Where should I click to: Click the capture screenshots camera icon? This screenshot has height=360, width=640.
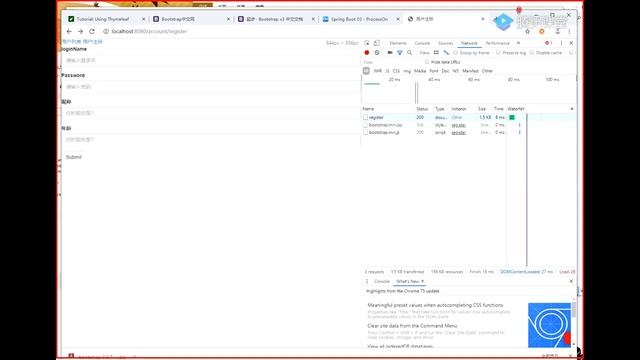pos(390,53)
